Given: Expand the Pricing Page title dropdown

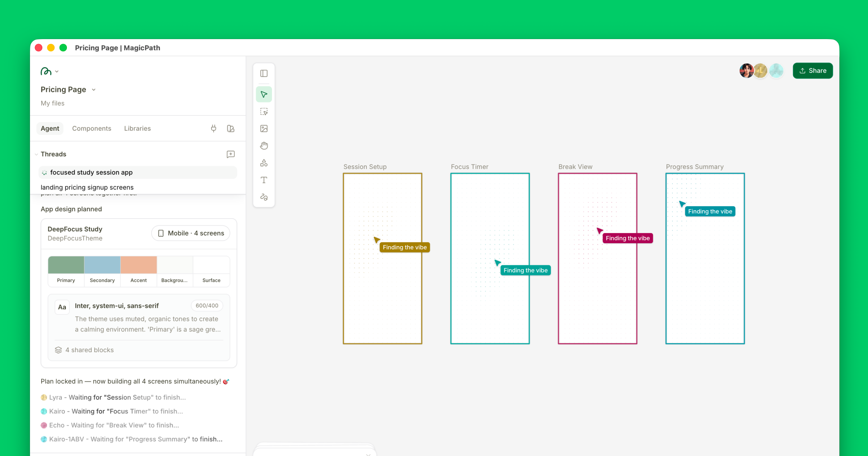Looking at the screenshot, I should (94, 90).
